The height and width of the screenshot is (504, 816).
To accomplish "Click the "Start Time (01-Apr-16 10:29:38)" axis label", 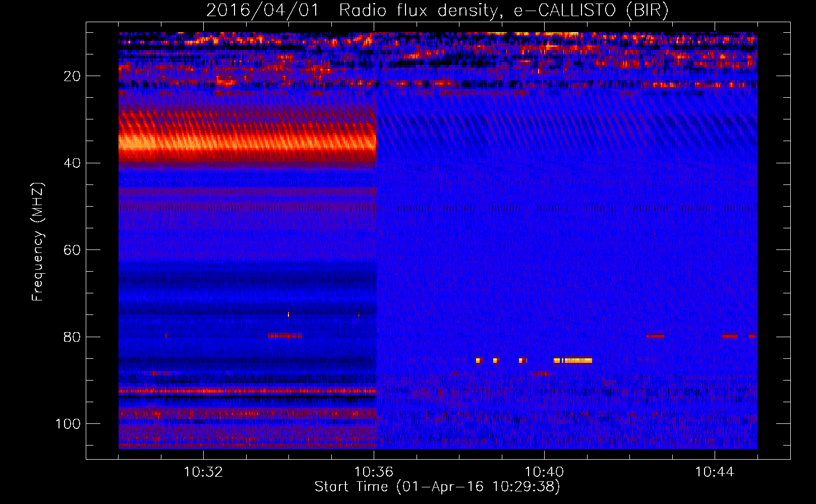I will click(437, 487).
